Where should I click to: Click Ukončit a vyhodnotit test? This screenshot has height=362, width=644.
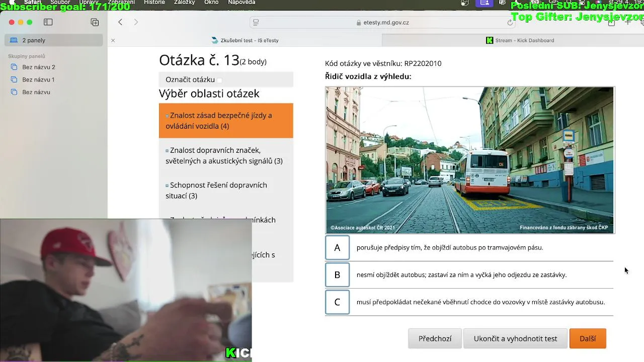coord(515,338)
